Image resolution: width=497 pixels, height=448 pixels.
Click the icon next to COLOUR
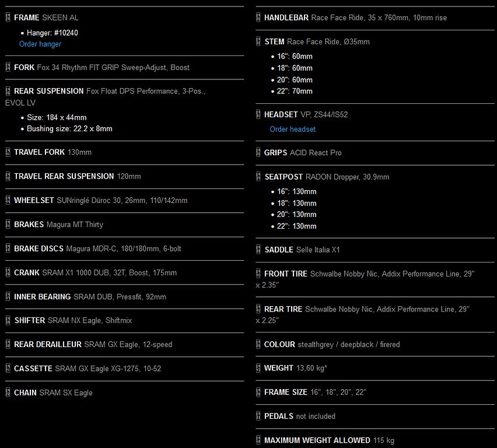coord(258,344)
